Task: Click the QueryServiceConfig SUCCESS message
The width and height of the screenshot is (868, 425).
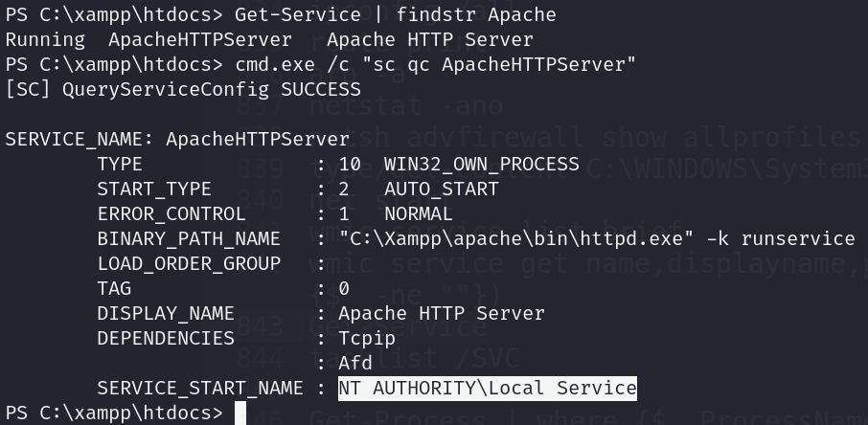Action: click(182, 89)
